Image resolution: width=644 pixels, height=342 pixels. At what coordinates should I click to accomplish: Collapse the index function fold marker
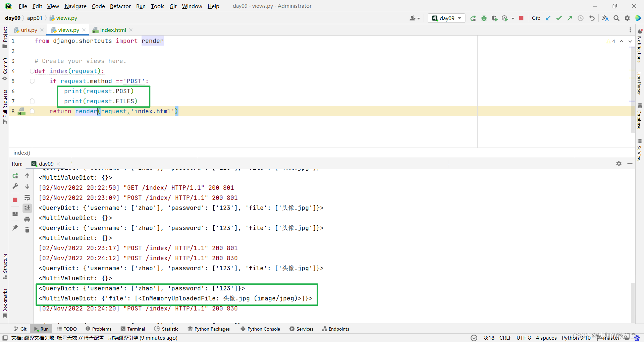[x=32, y=71]
